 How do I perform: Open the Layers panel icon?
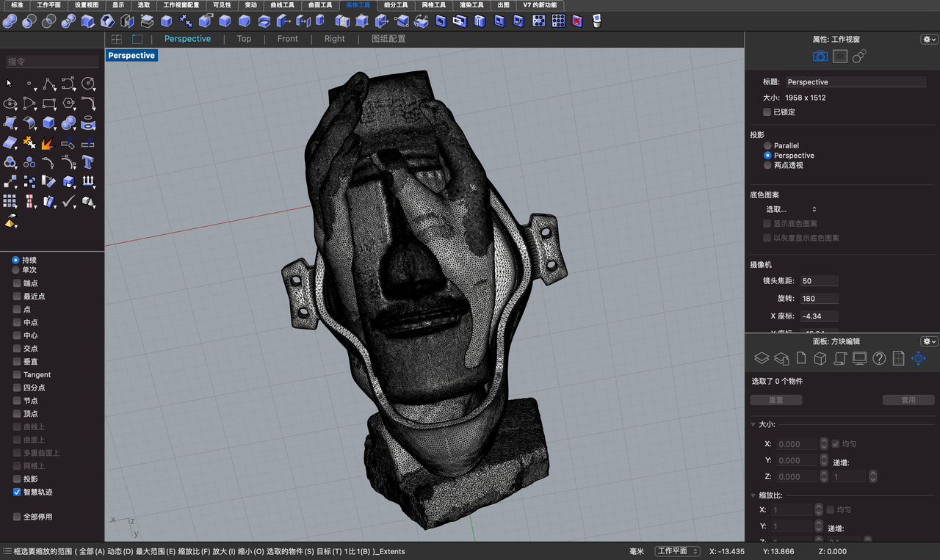click(x=762, y=358)
